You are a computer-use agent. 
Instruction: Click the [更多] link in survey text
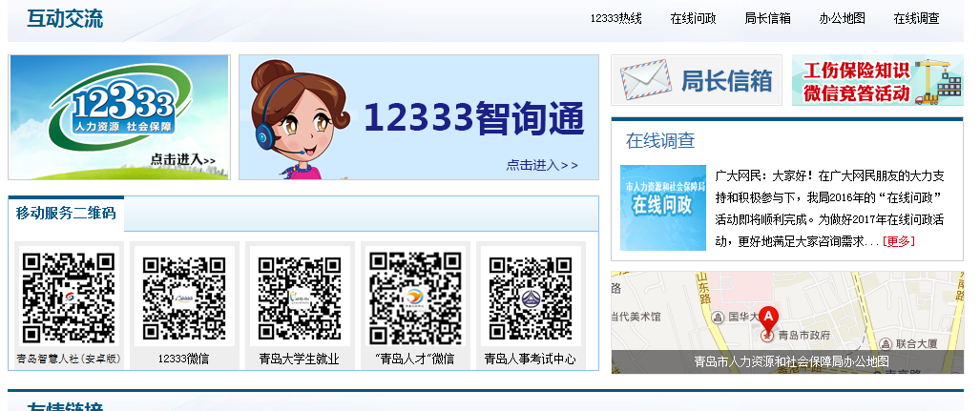898,241
